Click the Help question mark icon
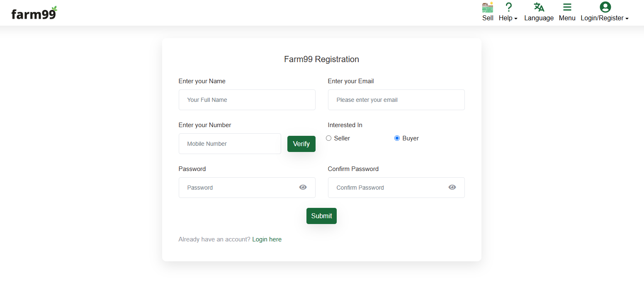The width and height of the screenshot is (644, 282). [508, 7]
